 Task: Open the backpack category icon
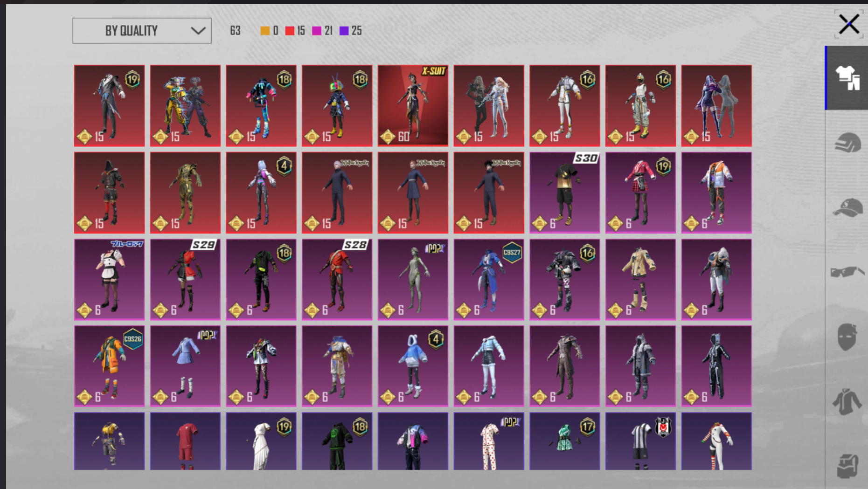tap(847, 465)
